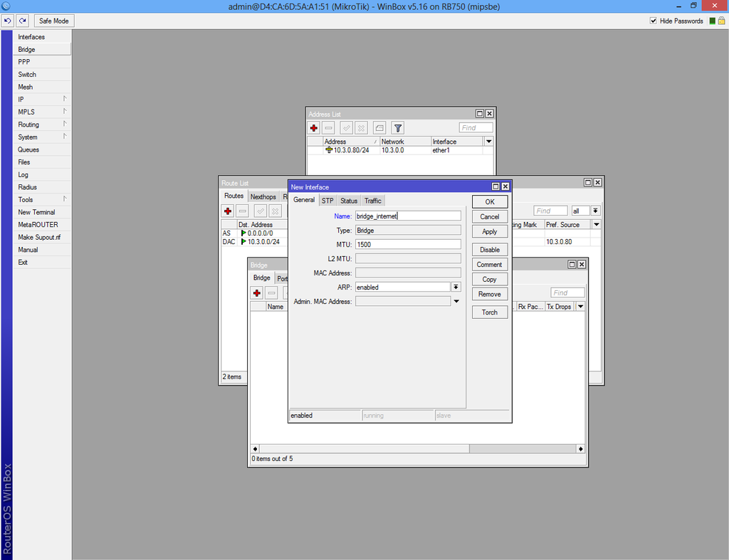Select the Nexthops tab in Route List

click(x=263, y=196)
